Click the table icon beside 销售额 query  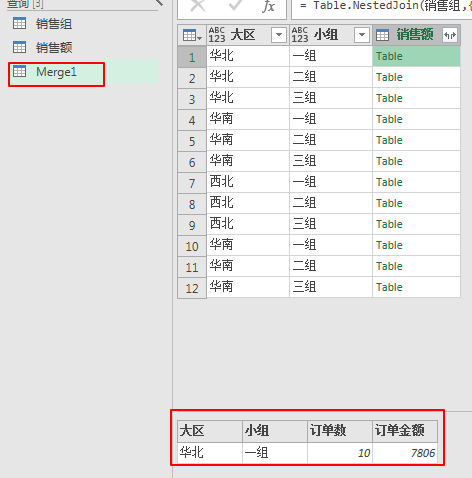click(19, 48)
